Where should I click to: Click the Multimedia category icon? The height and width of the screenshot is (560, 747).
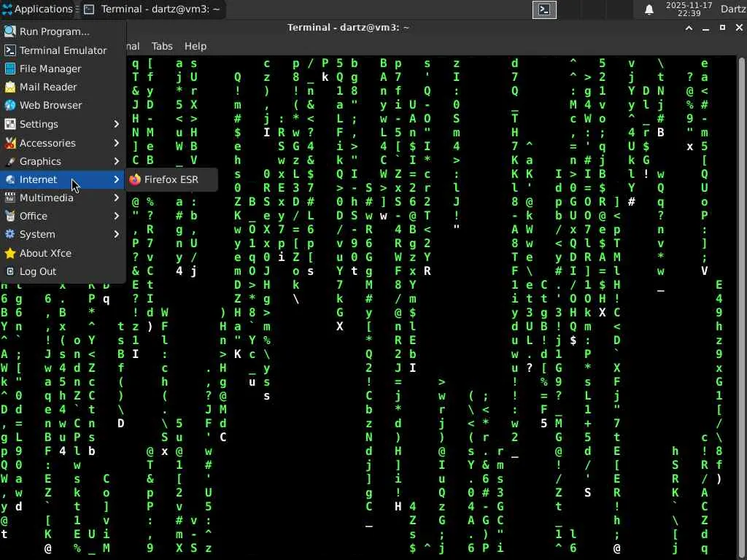click(10, 198)
